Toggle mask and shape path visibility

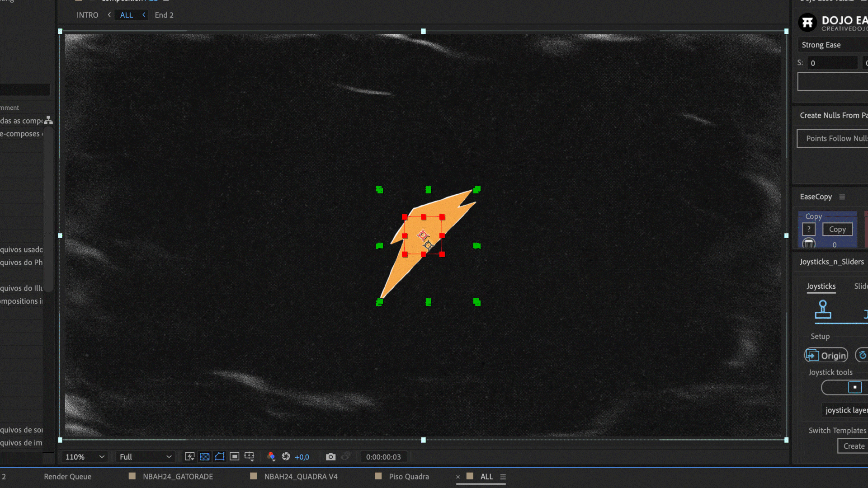220,457
